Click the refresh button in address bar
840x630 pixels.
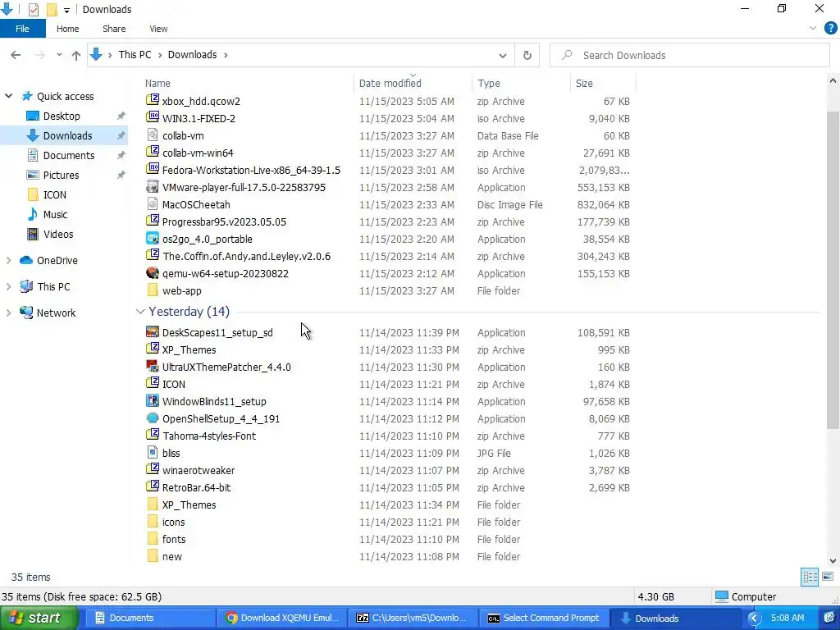[x=527, y=55]
